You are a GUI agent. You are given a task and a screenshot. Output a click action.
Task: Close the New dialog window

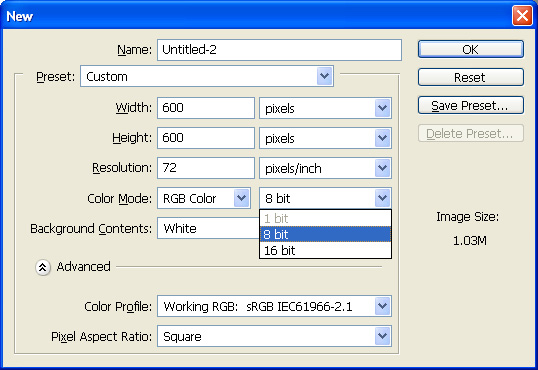[522, 16]
